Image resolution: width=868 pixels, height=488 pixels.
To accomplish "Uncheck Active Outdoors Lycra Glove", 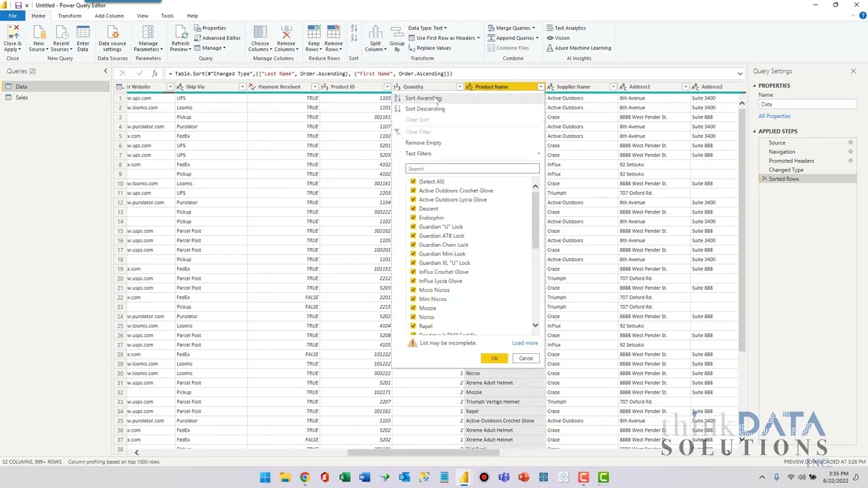I will (413, 199).
